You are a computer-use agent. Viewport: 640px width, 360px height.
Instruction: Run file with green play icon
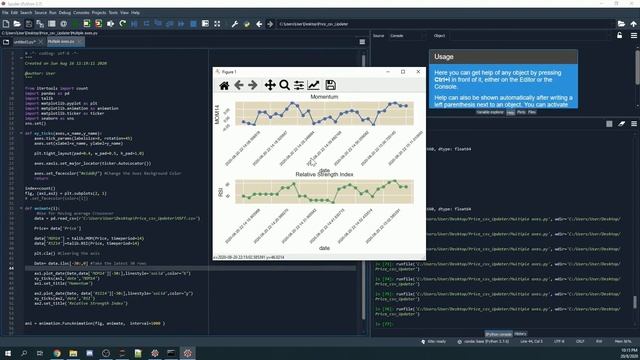coord(75,24)
